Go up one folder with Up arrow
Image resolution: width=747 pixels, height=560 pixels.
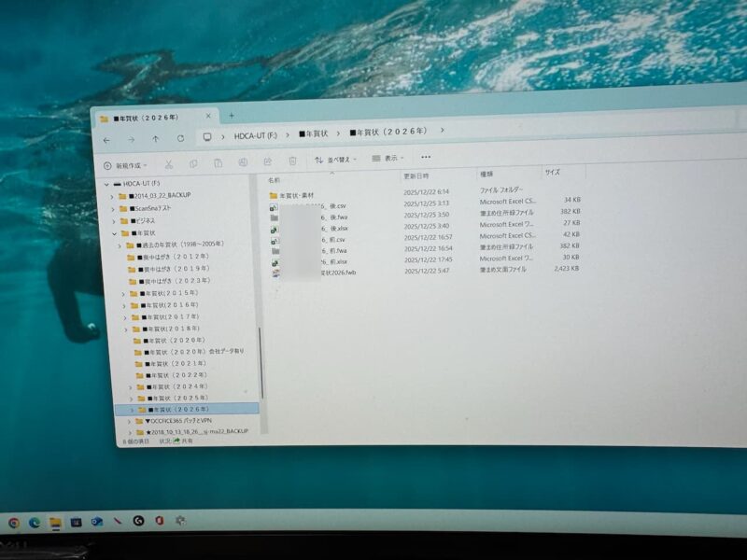tap(155, 139)
